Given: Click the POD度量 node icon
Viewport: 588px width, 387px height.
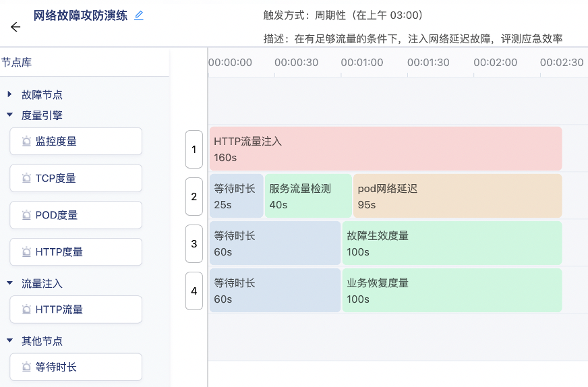Looking at the screenshot, I should point(26,215).
